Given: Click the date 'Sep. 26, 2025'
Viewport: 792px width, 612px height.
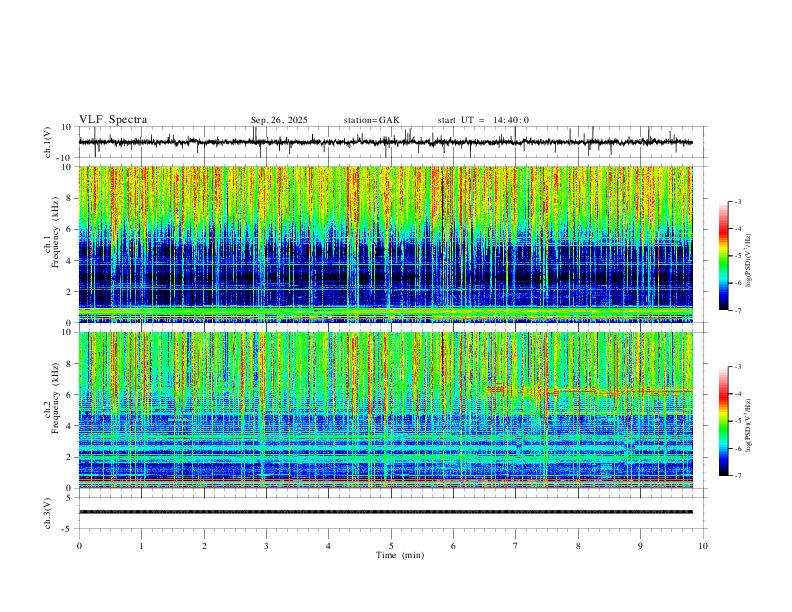Looking at the screenshot, I should (x=279, y=120).
